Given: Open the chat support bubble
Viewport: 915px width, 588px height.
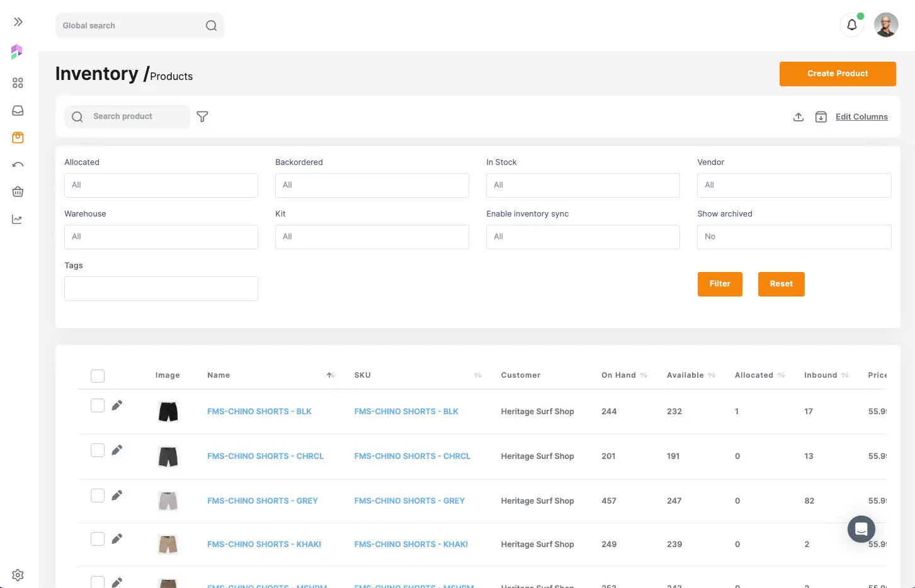Looking at the screenshot, I should coord(861,529).
